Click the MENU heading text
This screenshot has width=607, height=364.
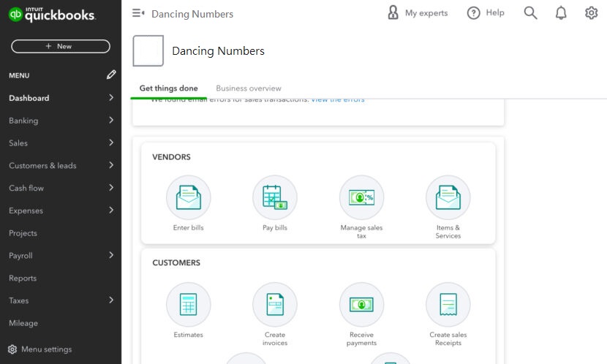19,75
